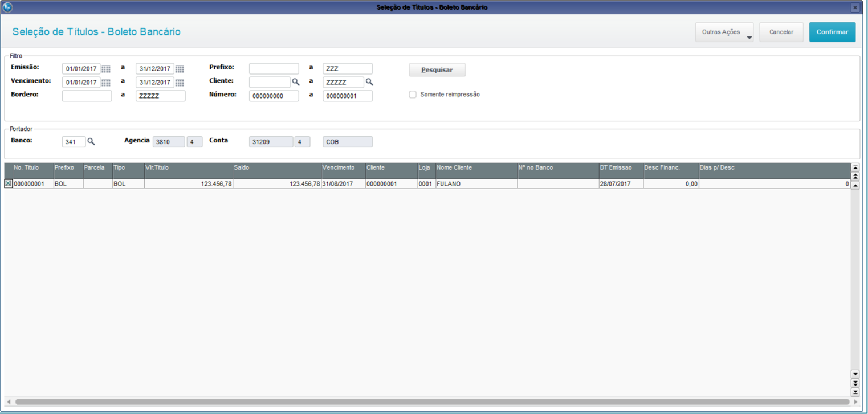Page down using double down arrow
Image resolution: width=868 pixels, height=414 pixels.
(855, 383)
